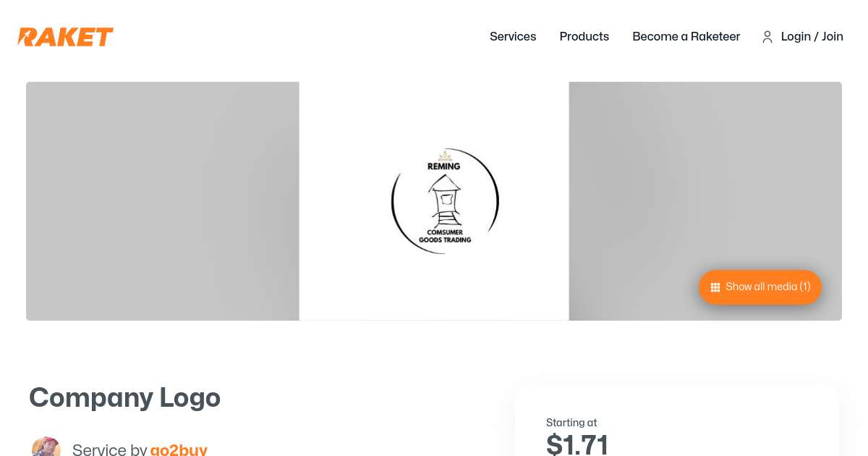
Task: Open the Login / Join link
Action: 812,36
